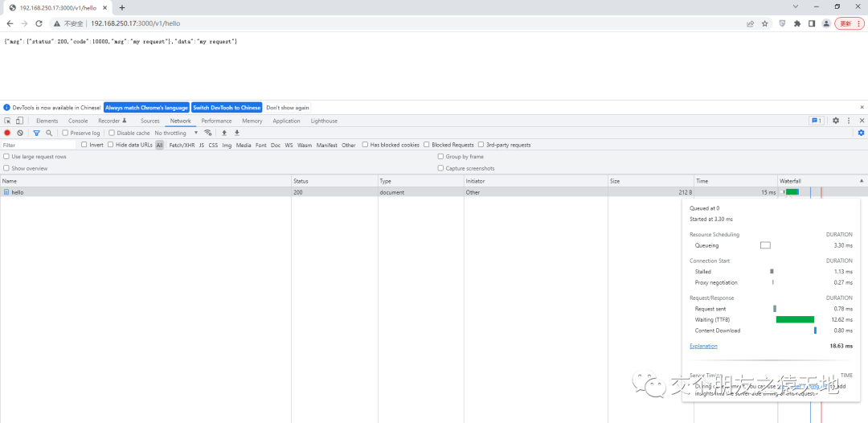Open DevTools settings gear
868x423 pixels.
click(x=836, y=121)
